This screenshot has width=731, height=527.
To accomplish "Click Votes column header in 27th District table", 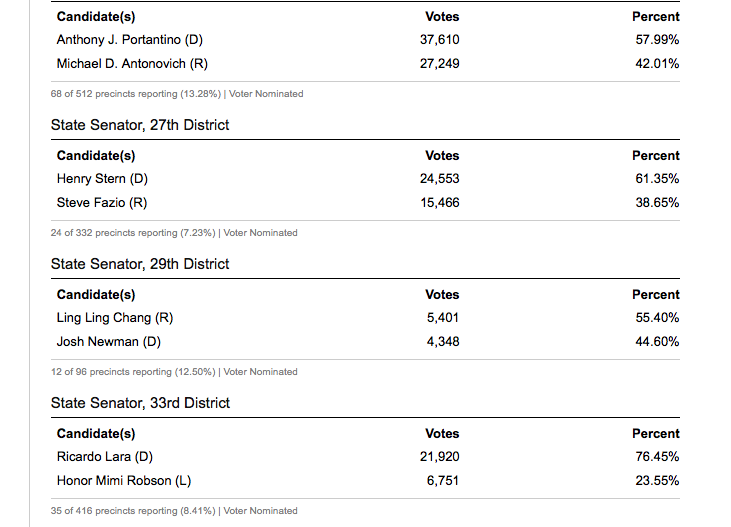I will [442, 156].
